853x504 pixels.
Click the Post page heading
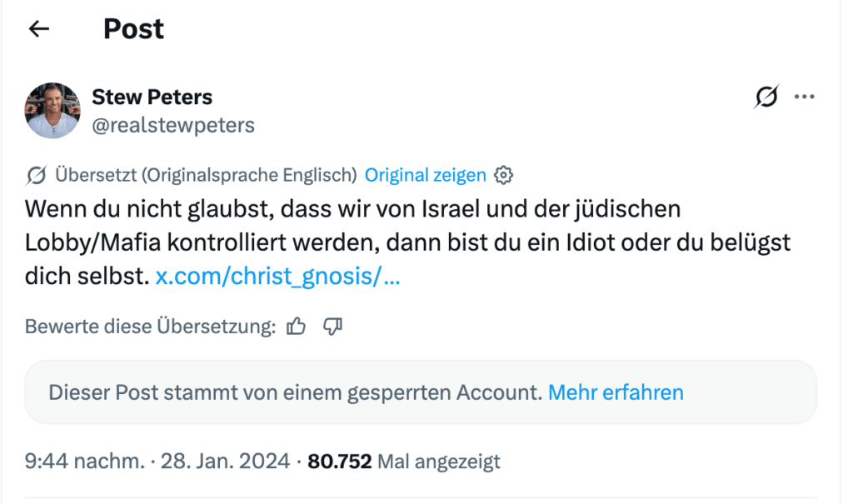pos(133,29)
